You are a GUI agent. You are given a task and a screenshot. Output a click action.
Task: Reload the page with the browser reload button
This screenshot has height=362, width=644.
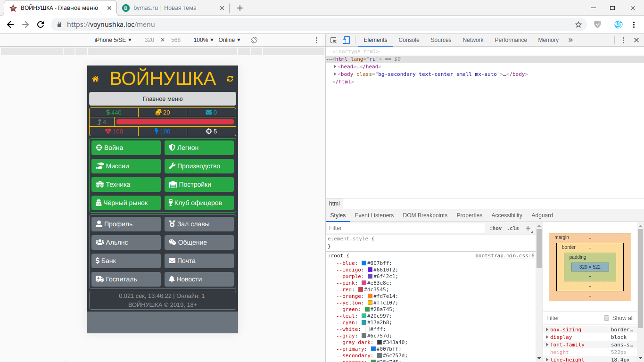point(41,25)
